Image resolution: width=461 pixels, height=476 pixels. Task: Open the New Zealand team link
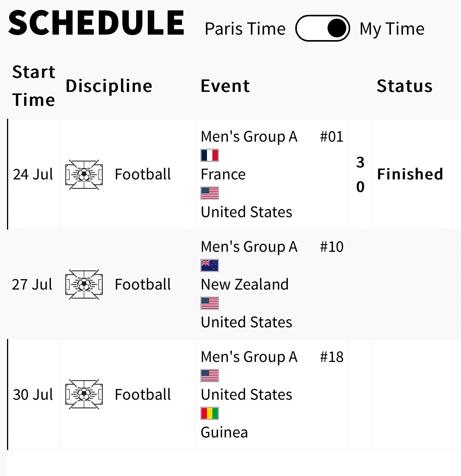[245, 285]
